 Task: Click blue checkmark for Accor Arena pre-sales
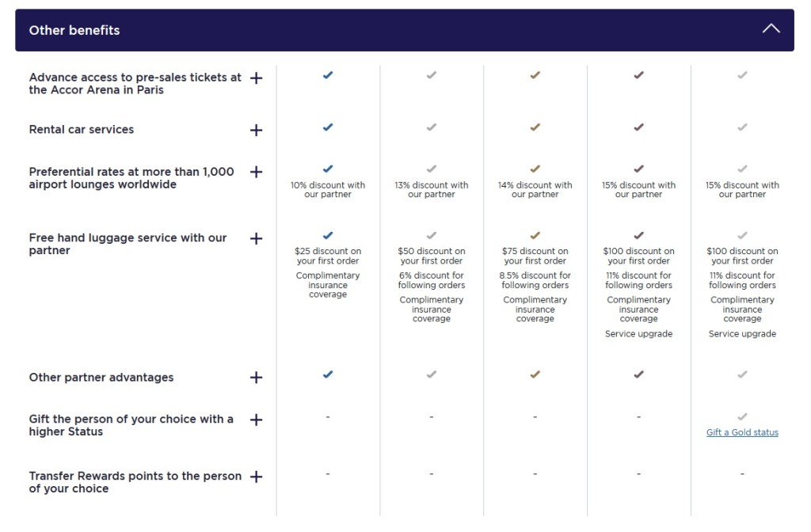(328, 75)
